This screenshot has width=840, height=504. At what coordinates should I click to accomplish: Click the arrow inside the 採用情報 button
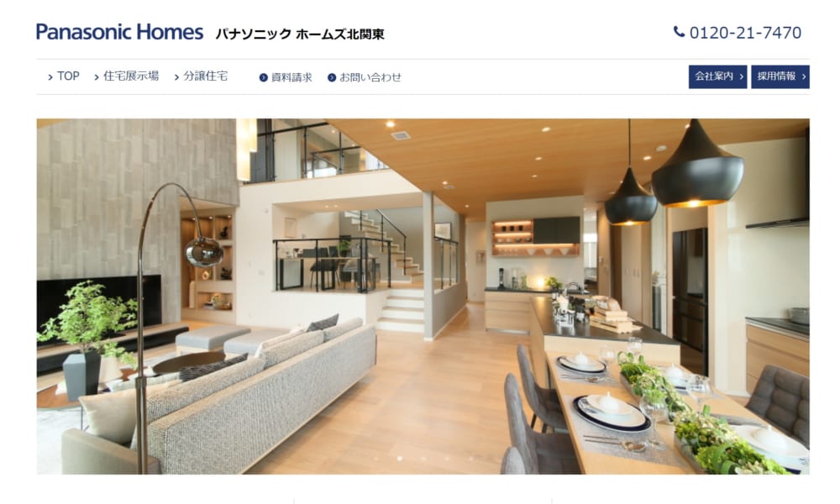click(x=803, y=76)
